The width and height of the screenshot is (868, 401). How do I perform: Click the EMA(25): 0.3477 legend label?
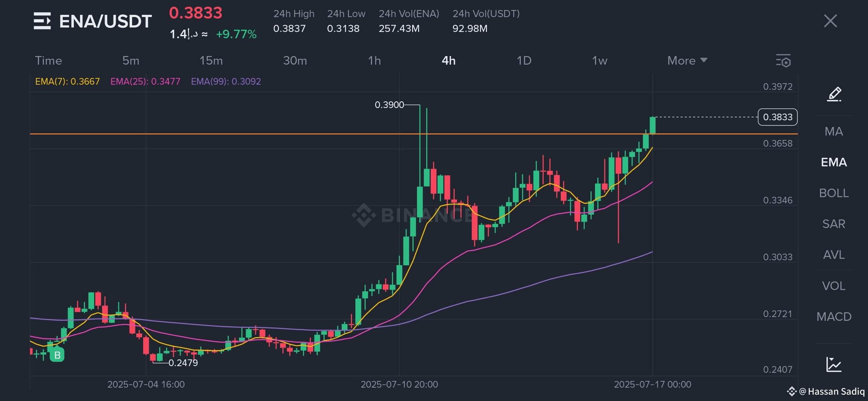tap(145, 81)
